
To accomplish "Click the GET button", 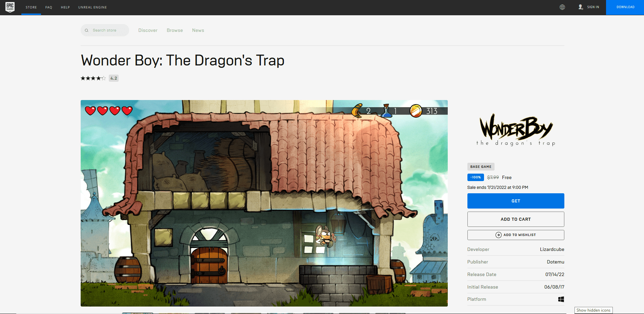I will (516, 201).
